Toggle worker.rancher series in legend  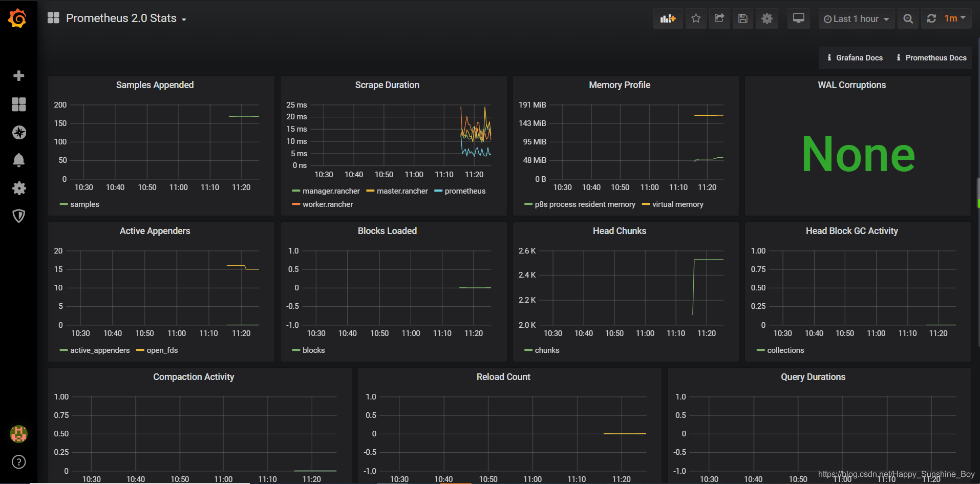tap(327, 204)
